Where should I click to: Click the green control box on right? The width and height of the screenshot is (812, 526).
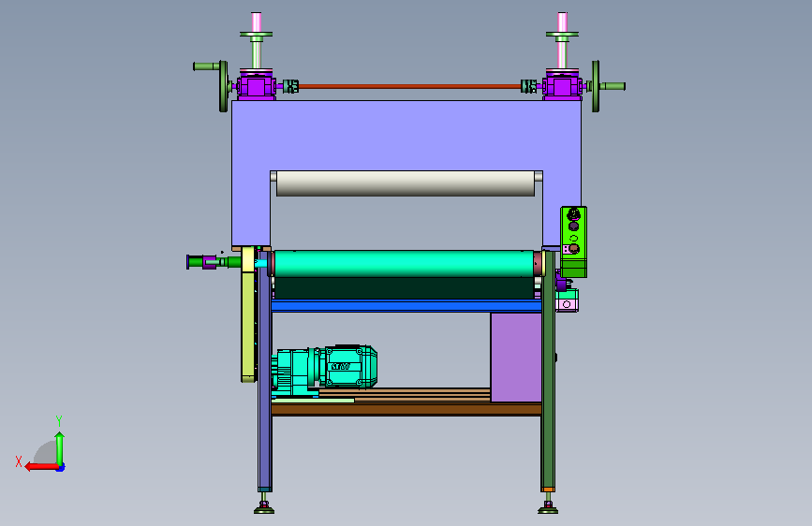tap(574, 241)
